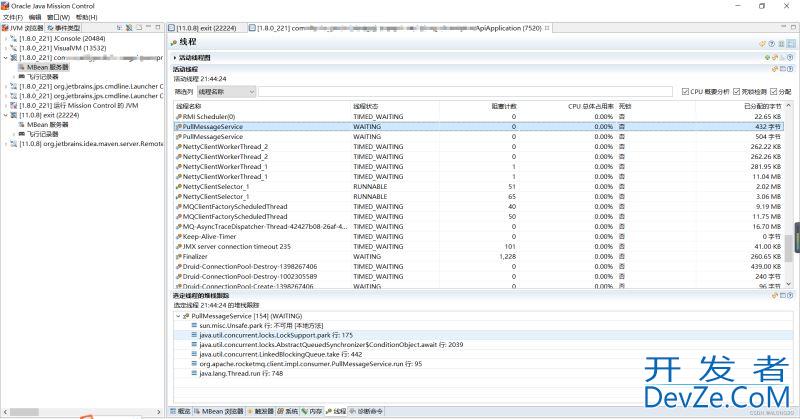Collapse the [11.0.8] exit (22224) tree node
800x419 pixels.
(x=6, y=115)
